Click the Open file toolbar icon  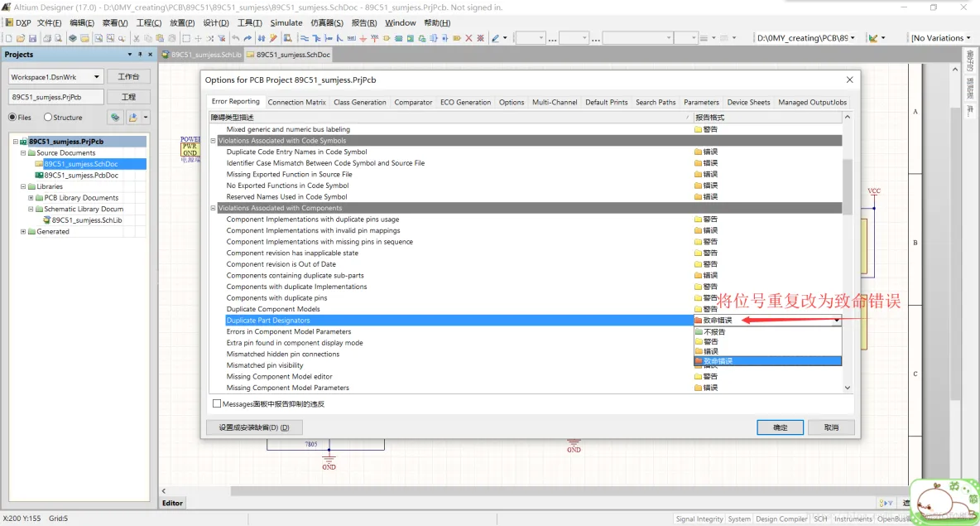[21, 38]
